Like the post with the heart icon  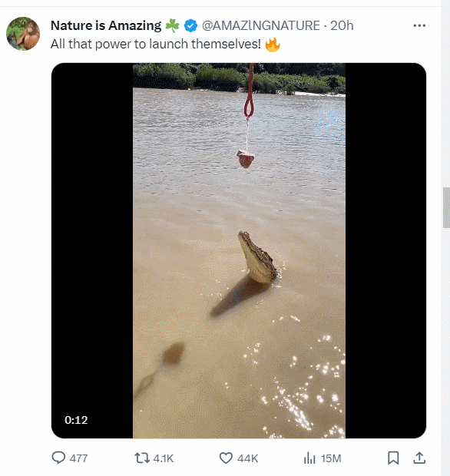[226, 458]
